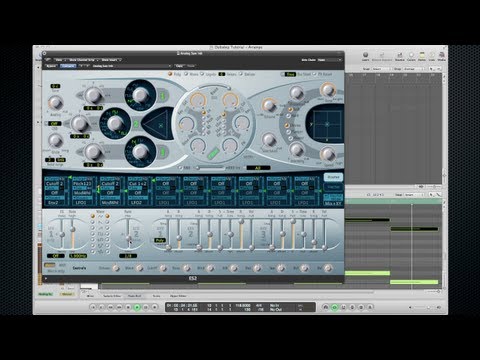This screenshot has height=360, width=480.
Task: Switch to the Piano Roll editor tab
Action: point(134,296)
